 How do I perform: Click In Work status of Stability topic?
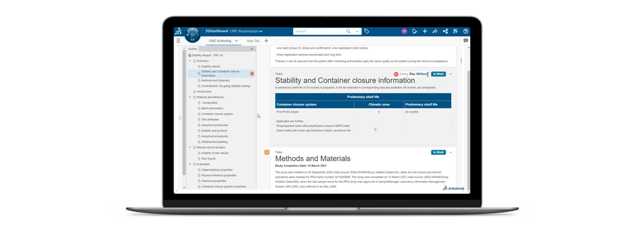click(x=438, y=74)
